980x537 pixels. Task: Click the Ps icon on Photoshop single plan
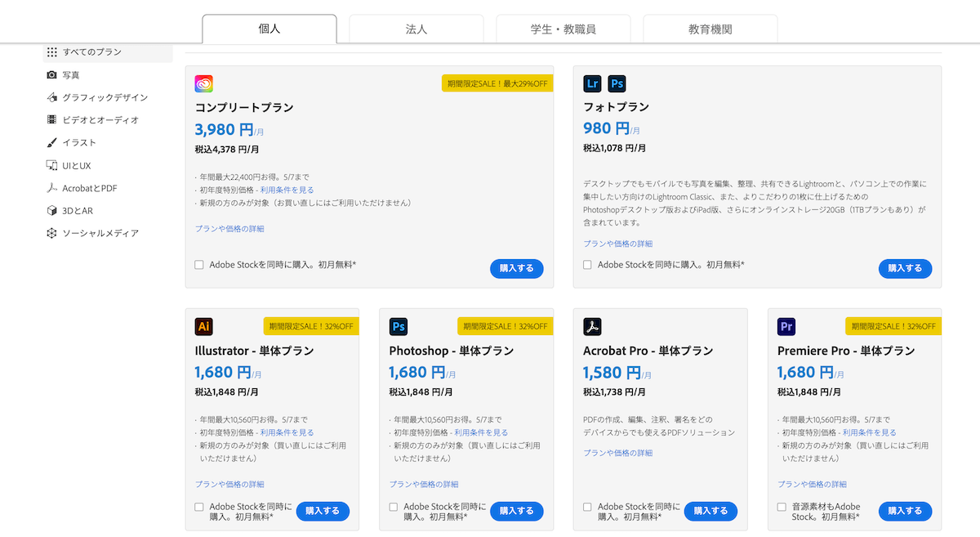pos(399,327)
